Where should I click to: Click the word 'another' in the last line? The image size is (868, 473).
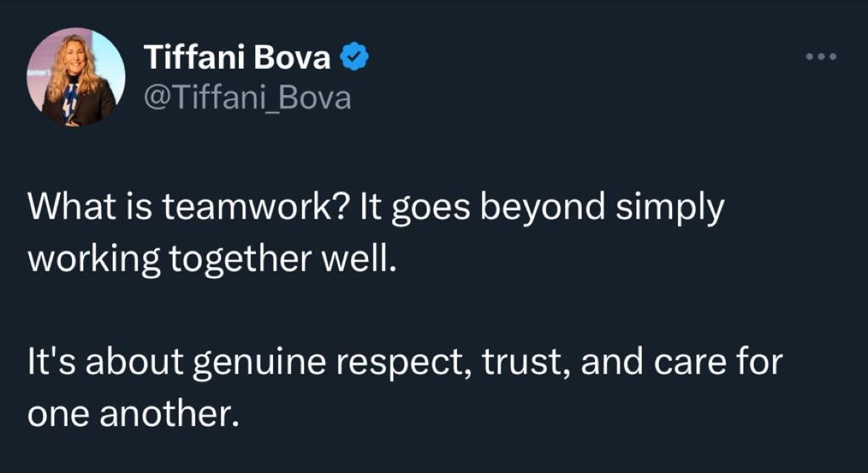(169, 414)
